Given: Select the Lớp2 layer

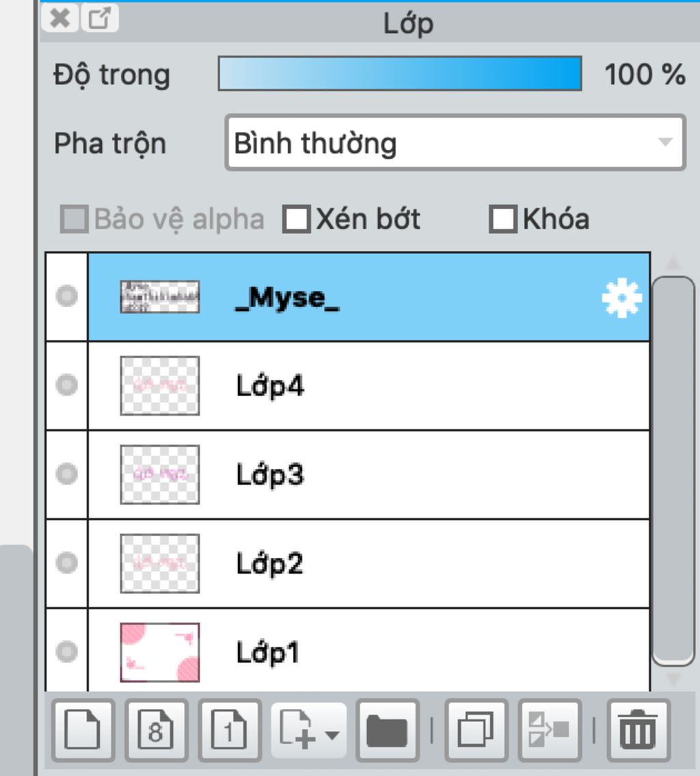Looking at the screenshot, I should (368, 563).
